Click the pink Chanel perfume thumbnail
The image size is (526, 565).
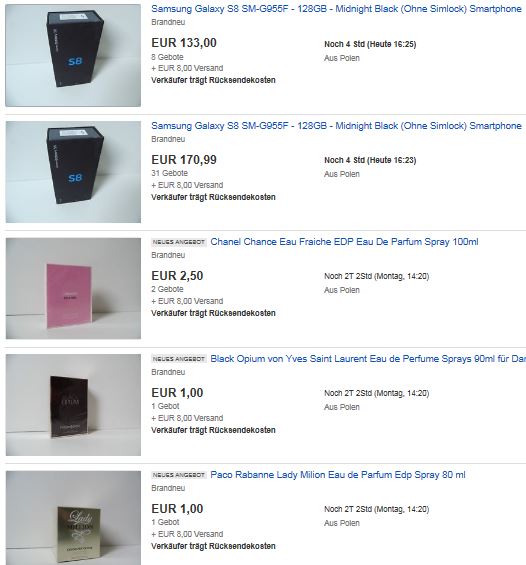tap(73, 288)
